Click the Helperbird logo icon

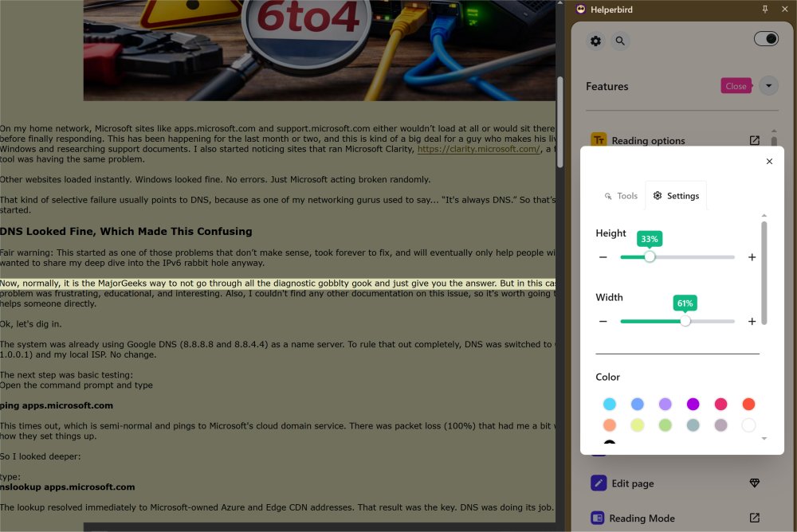[x=580, y=9]
